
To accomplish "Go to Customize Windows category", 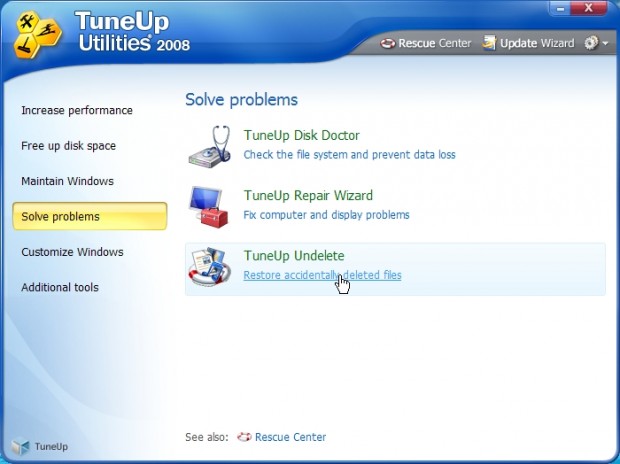I will (x=72, y=252).
